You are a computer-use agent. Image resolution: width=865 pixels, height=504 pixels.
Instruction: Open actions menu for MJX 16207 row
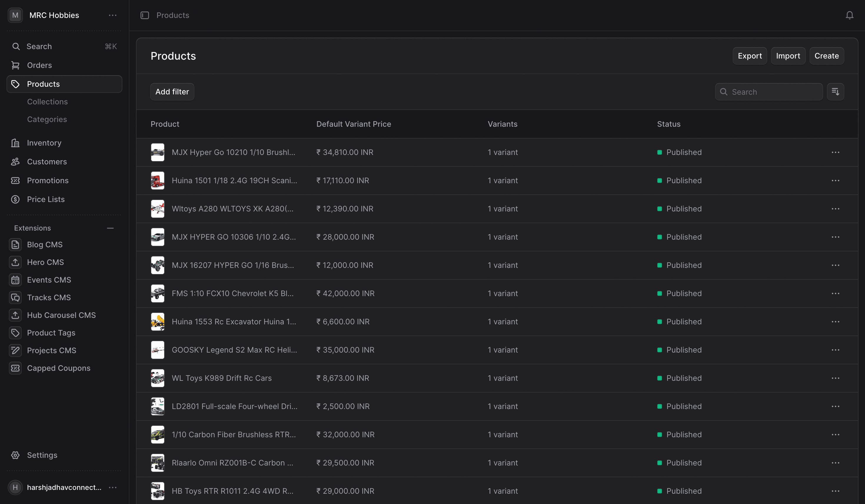tap(835, 265)
